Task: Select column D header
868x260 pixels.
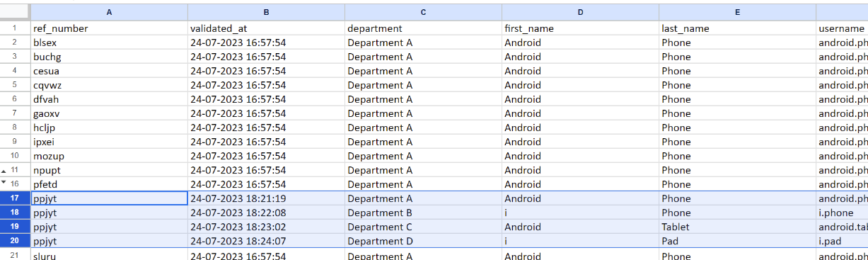Action: [580, 12]
